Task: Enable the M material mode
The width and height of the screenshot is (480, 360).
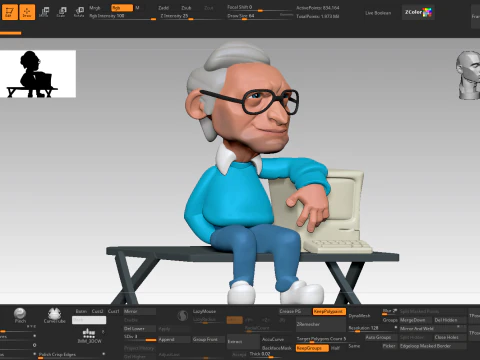Action: coord(137,8)
